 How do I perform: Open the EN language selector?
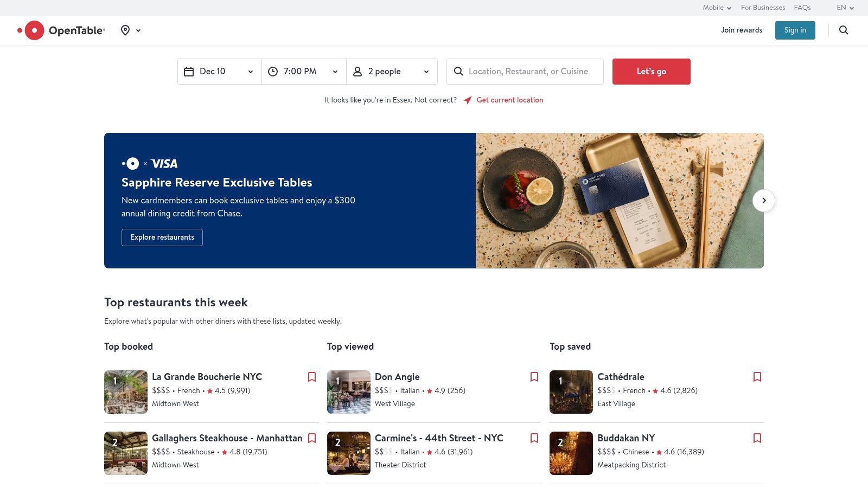845,8
